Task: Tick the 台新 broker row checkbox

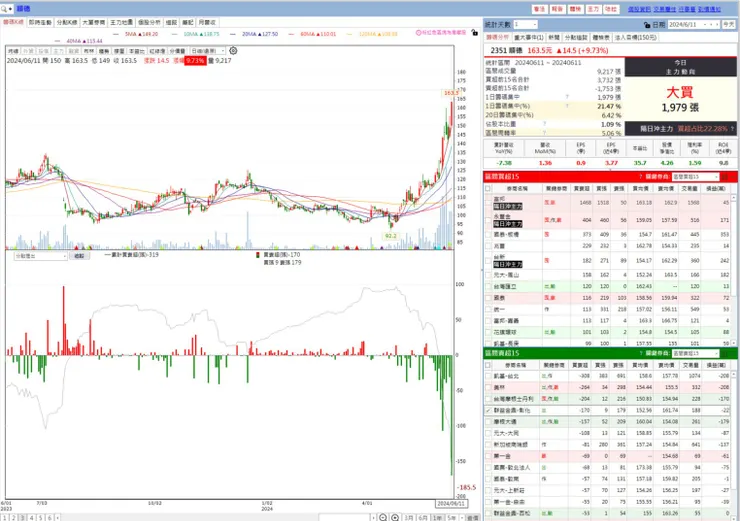Action: tap(488, 260)
